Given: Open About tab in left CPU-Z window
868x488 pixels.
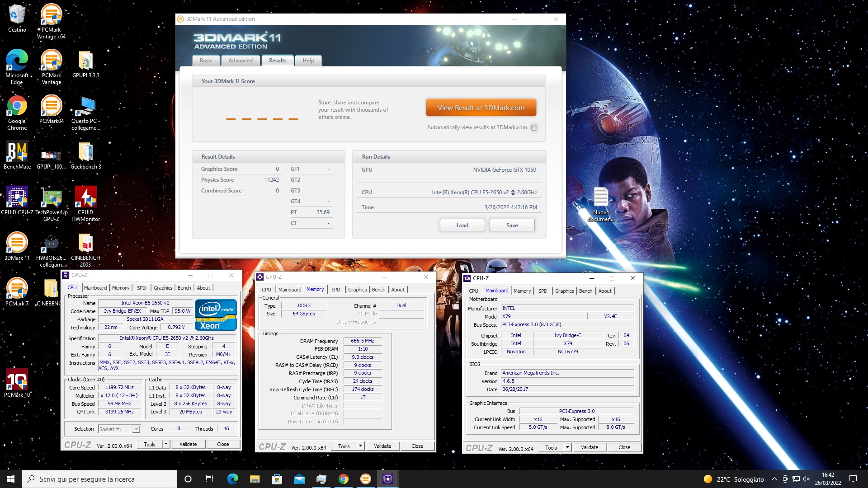Looking at the screenshot, I should (x=203, y=288).
